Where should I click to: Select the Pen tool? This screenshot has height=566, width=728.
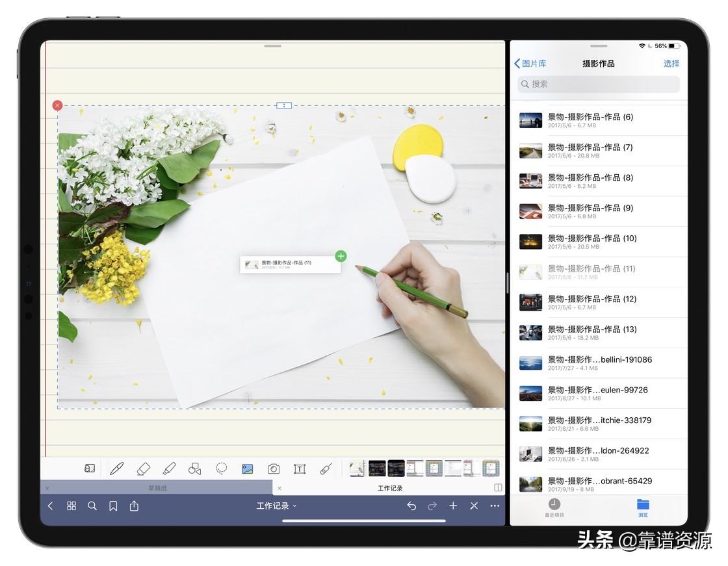[x=117, y=469]
